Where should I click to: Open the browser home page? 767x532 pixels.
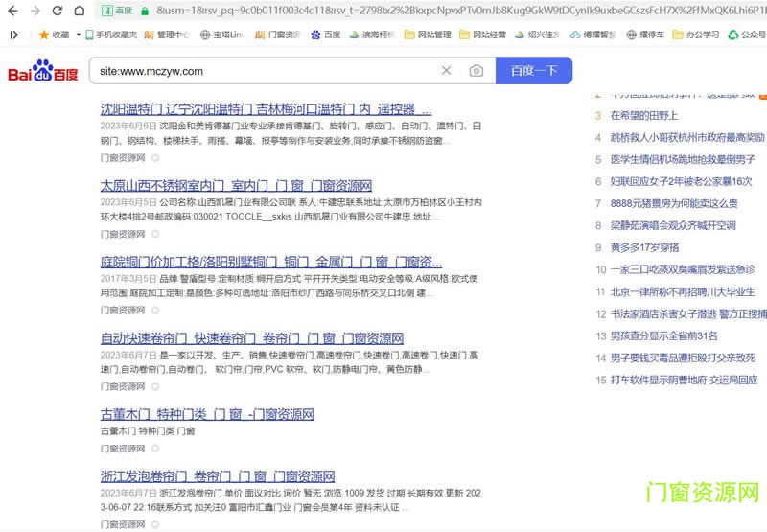80,11
